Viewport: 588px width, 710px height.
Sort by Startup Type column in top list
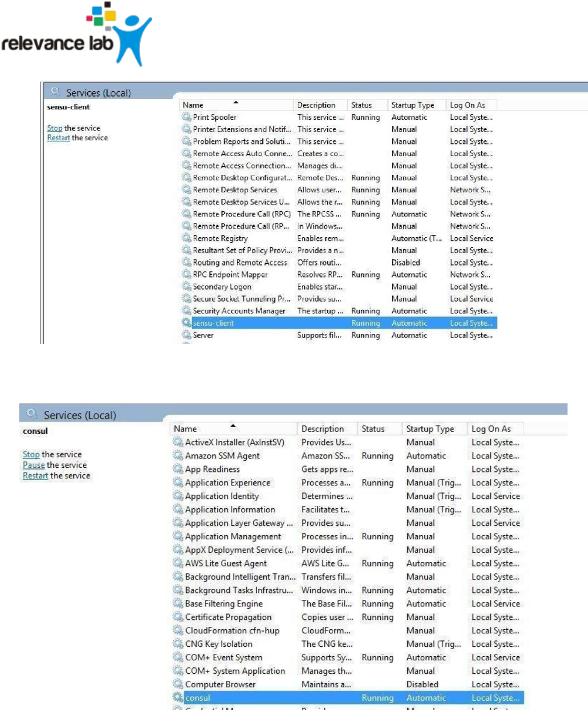coord(417,105)
